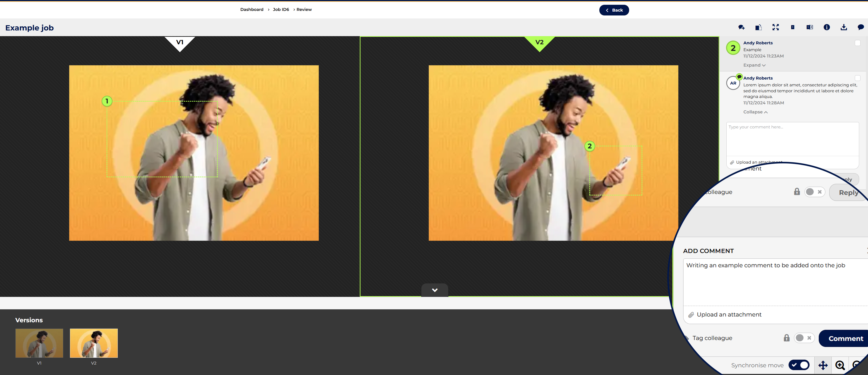
Task: Toggle private lock switch next to Comment
Action: click(x=804, y=338)
